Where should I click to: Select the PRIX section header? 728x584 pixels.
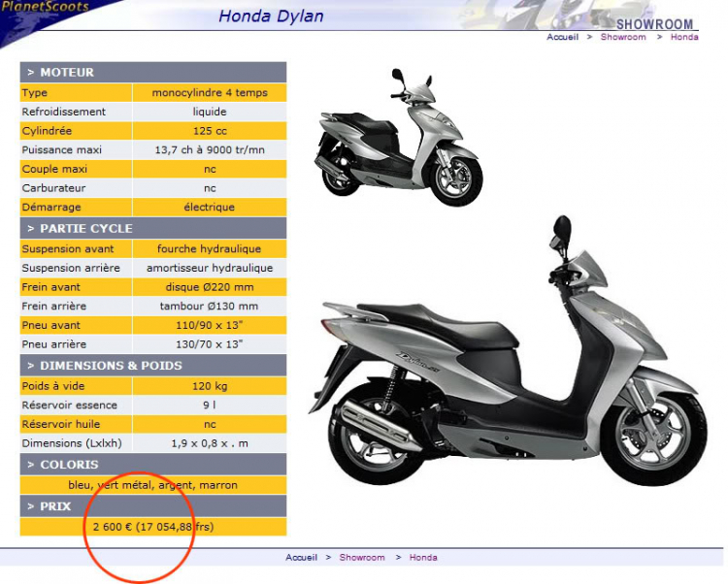pyautogui.click(x=153, y=506)
